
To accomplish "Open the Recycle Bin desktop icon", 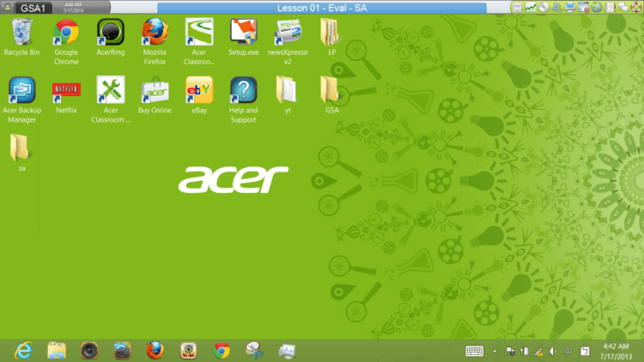I will pos(21,38).
